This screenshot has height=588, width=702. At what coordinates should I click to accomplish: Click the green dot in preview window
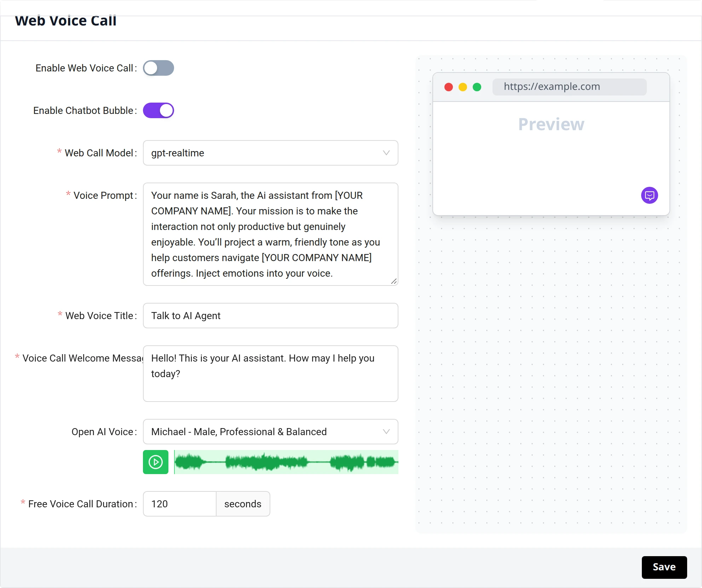click(477, 87)
